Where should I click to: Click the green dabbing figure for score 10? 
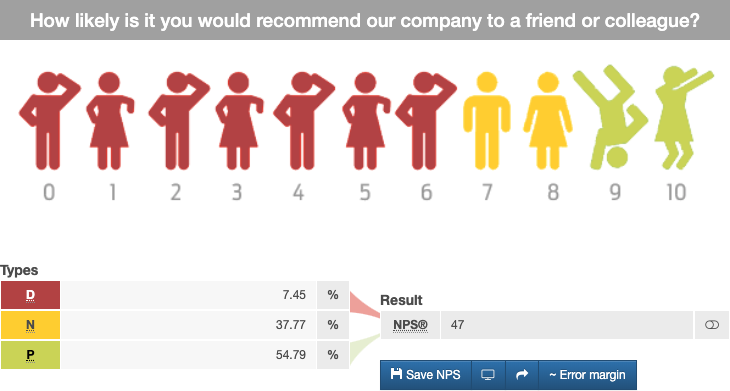coord(683,117)
